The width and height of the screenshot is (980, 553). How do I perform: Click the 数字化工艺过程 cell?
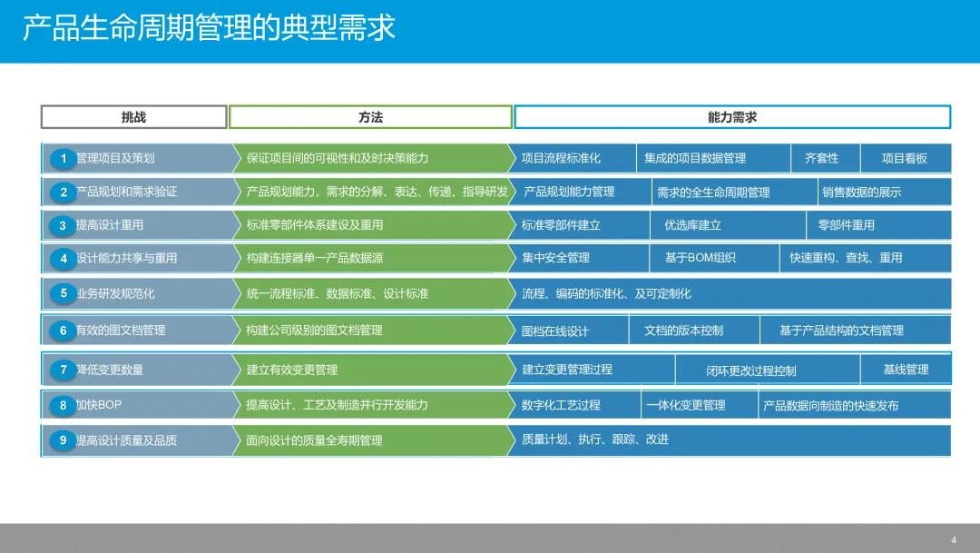pos(574,405)
